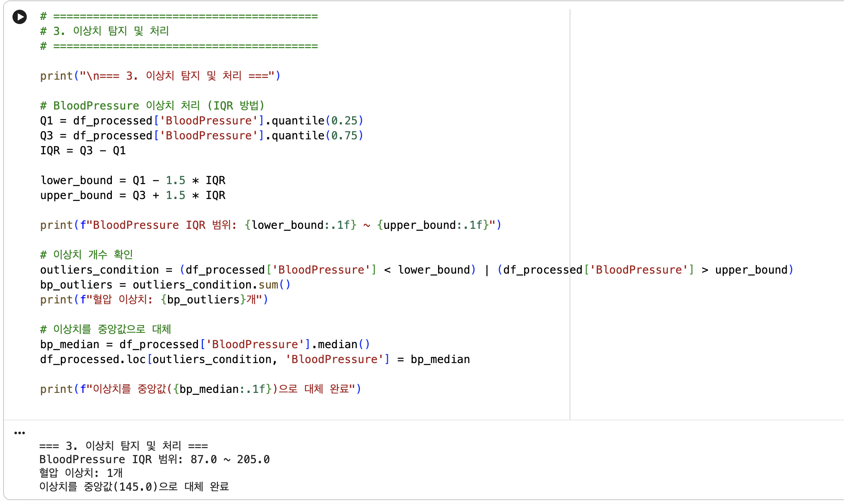Image resolution: width=844 pixels, height=504 pixels.
Task: Click the comment '# 3. 이상치 탐지 및 처리'
Action: (x=104, y=31)
